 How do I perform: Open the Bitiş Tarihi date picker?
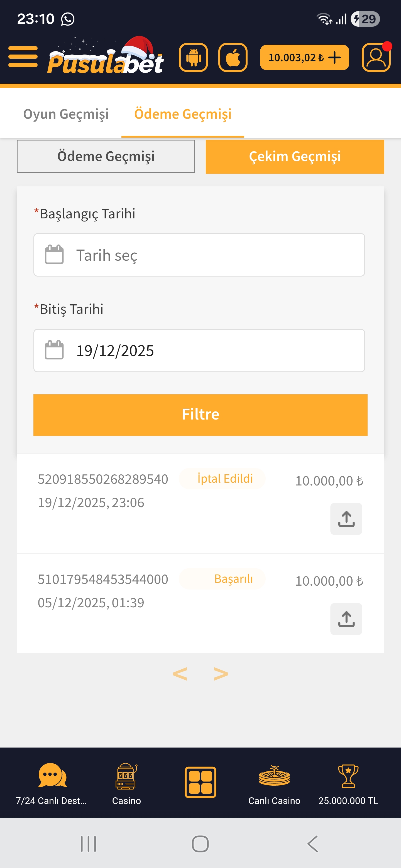pos(199,351)
